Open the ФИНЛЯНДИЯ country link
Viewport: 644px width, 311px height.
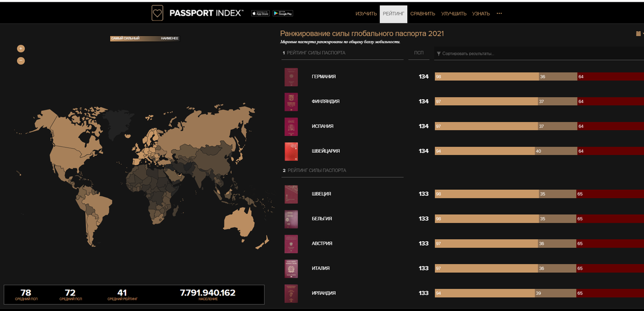click(326, 101)
